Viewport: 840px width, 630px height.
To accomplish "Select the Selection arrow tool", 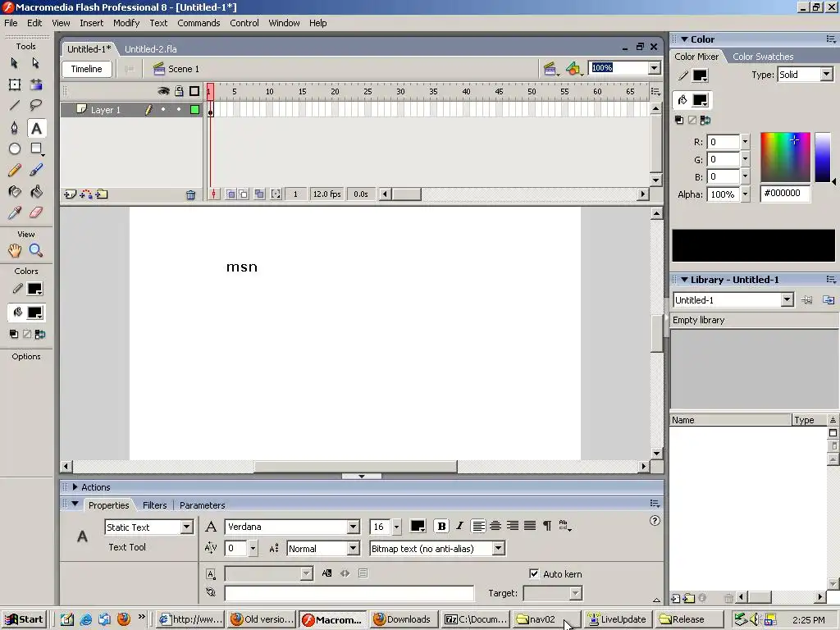I will [15, 63].
